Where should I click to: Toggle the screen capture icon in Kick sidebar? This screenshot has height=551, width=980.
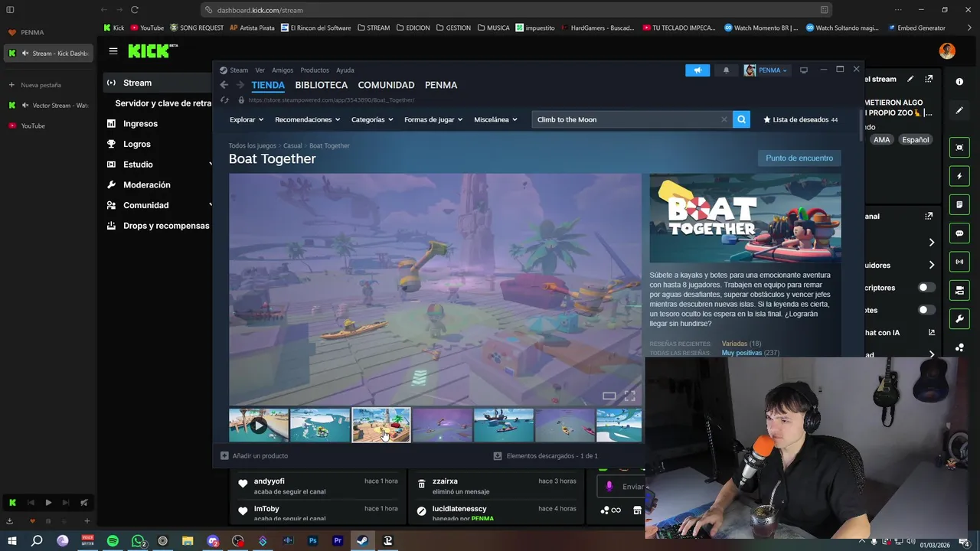959,148
